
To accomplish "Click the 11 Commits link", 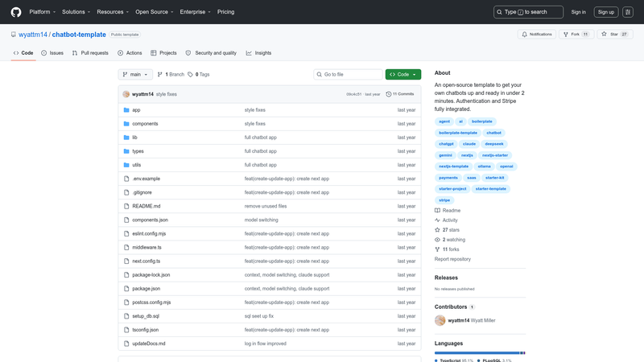I will 400,94.
